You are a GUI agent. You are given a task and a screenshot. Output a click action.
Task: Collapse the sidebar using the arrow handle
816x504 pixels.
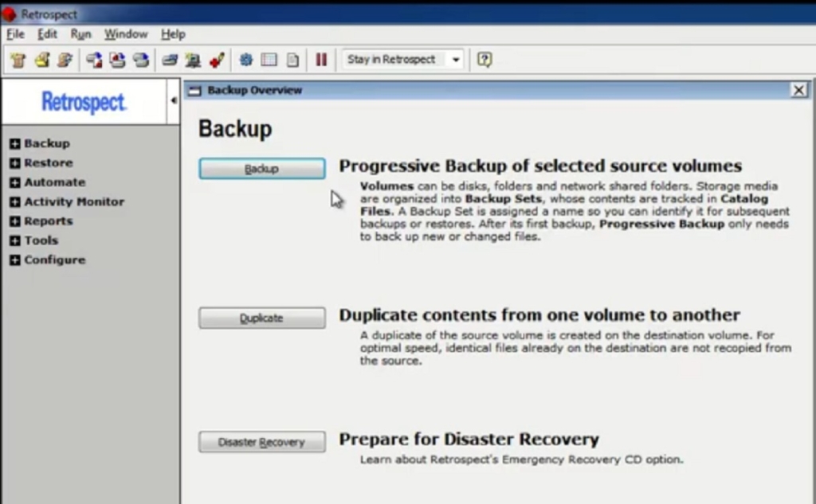(174, 100)
